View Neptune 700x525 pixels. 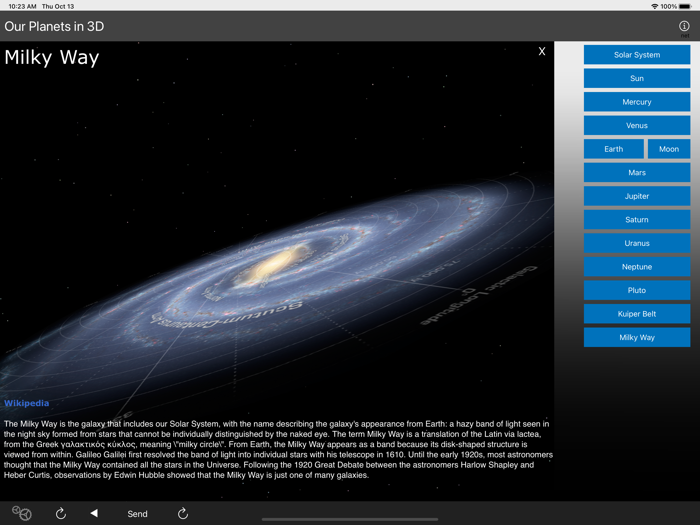coord(637,267)
